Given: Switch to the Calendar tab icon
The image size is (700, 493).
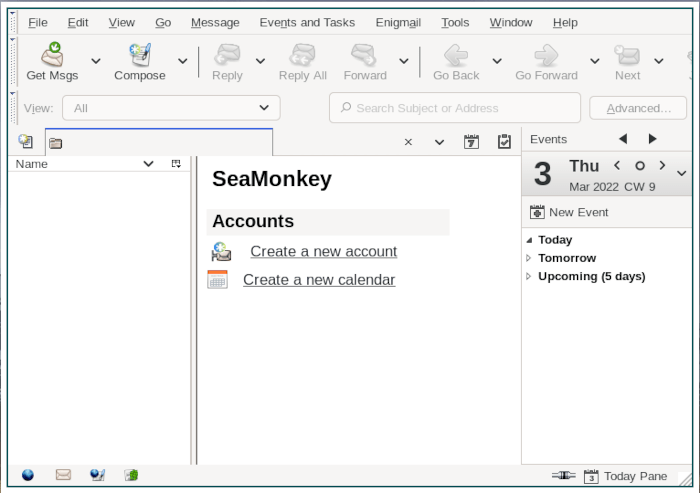Looking at the screenshot, I should coord(471,142).
